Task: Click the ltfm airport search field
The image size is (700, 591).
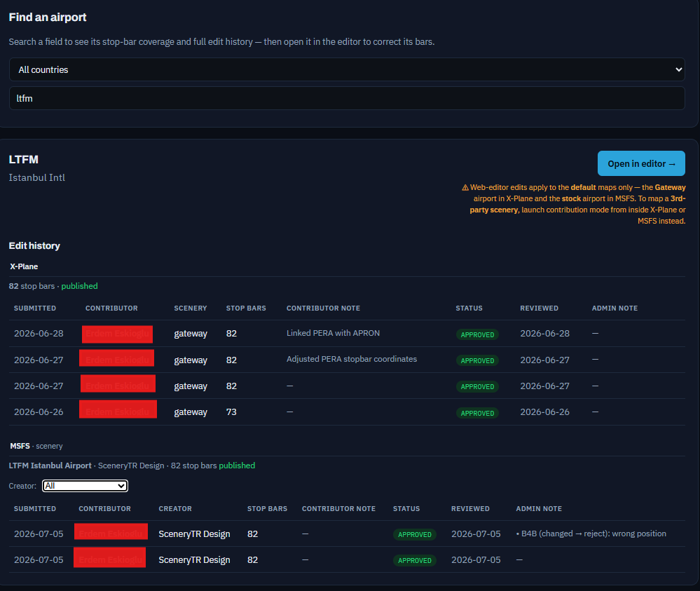Action: point(347,98)
